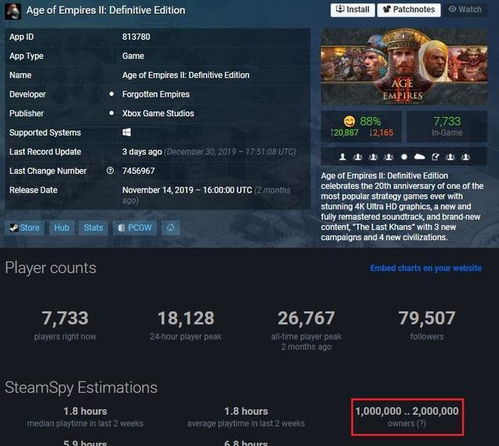Click the 26,767 all-time player peak stat
The width and height of the screenshot is (499, 446).
click(306, 330)
